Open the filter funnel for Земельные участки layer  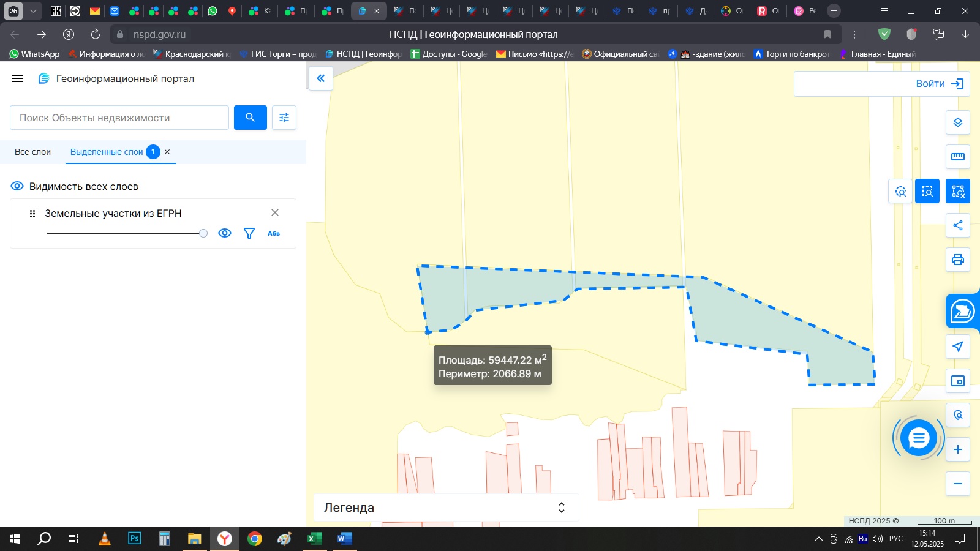coord(249,233)
